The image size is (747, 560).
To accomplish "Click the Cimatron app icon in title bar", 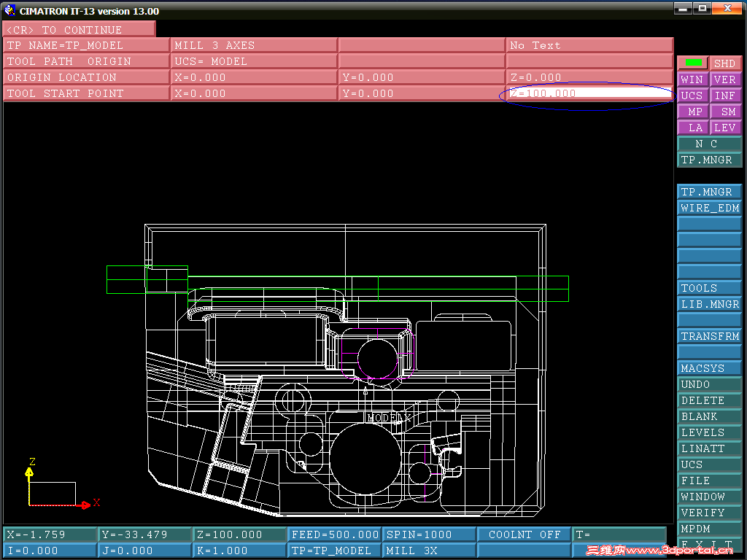I will (x=9, y=9).
